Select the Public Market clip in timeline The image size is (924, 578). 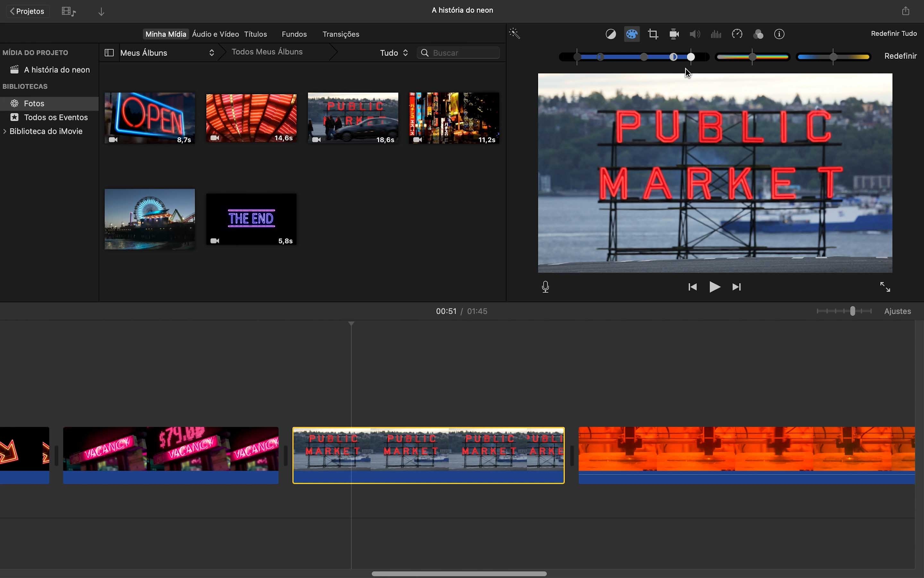click(428, 455)
